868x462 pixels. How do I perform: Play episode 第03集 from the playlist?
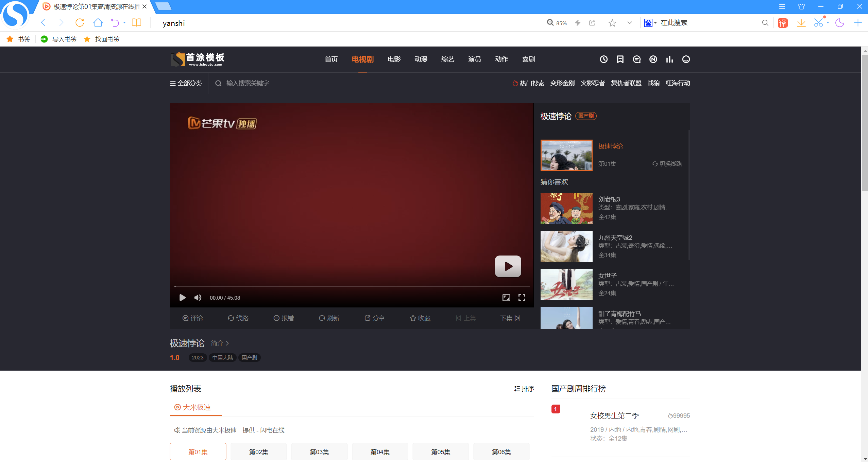coord(319,451)
